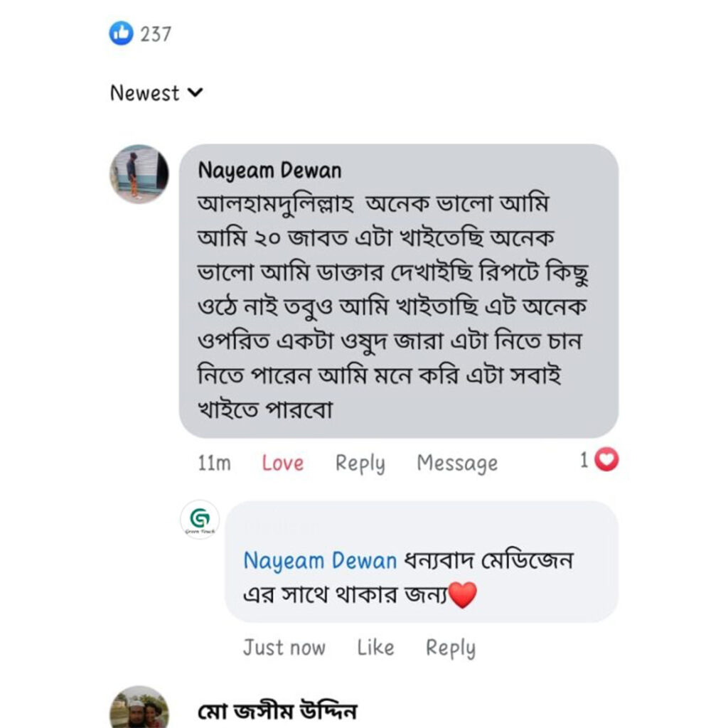View reactions count next to the heart
The width and height of the screenshot is (728, 728).
pyautogui.click(x=585, y=460)
